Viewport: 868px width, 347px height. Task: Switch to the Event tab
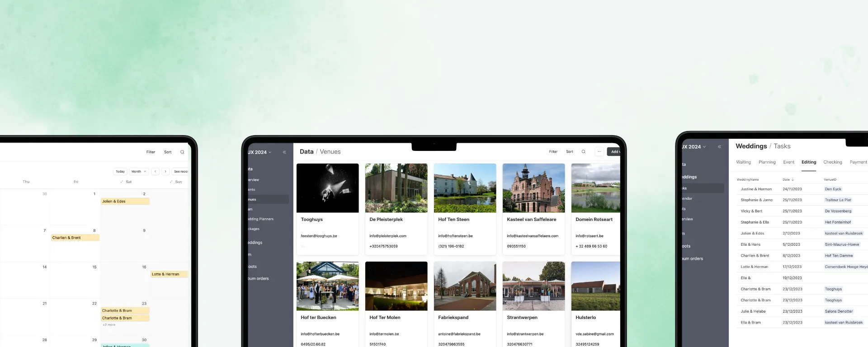pyautogui.click(x=788, y=162)
